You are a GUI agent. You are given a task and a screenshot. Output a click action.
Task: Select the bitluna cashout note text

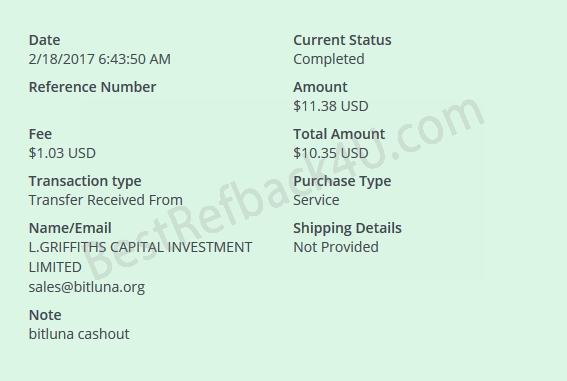click(79, 334)
